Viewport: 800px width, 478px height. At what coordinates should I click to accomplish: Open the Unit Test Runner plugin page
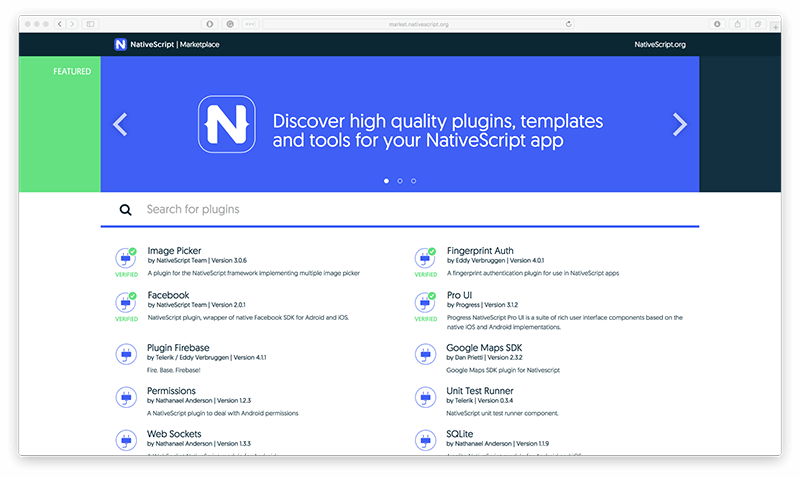[480, 391]
